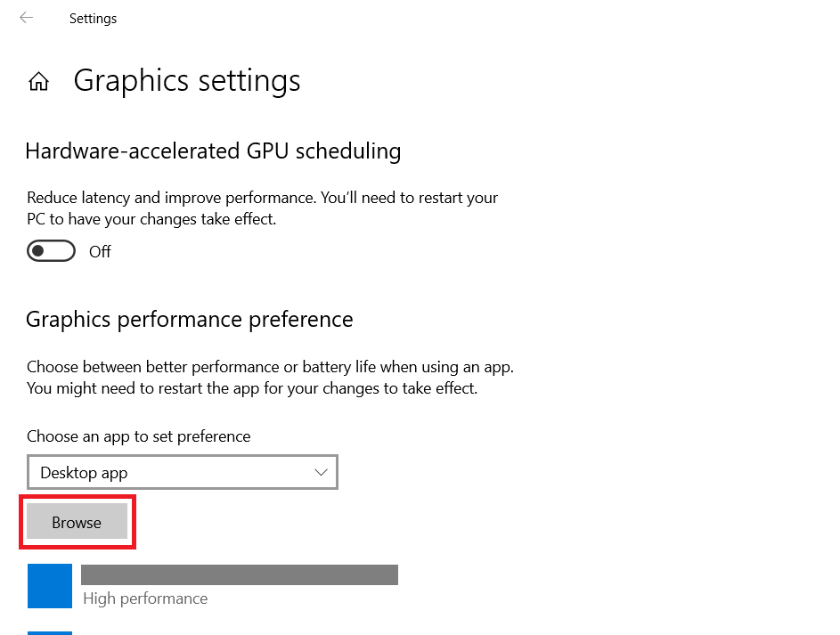Image resolution: width=840 pixels, height=635 pixels.
Task: Expand the app type list via chevron arrow
Action: tap(321, 472)
